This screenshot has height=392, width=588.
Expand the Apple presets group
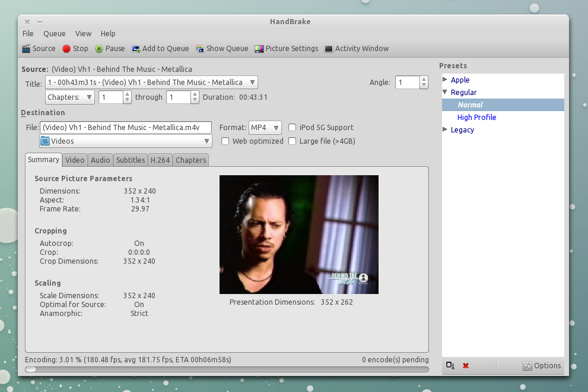tap(446, 80)
